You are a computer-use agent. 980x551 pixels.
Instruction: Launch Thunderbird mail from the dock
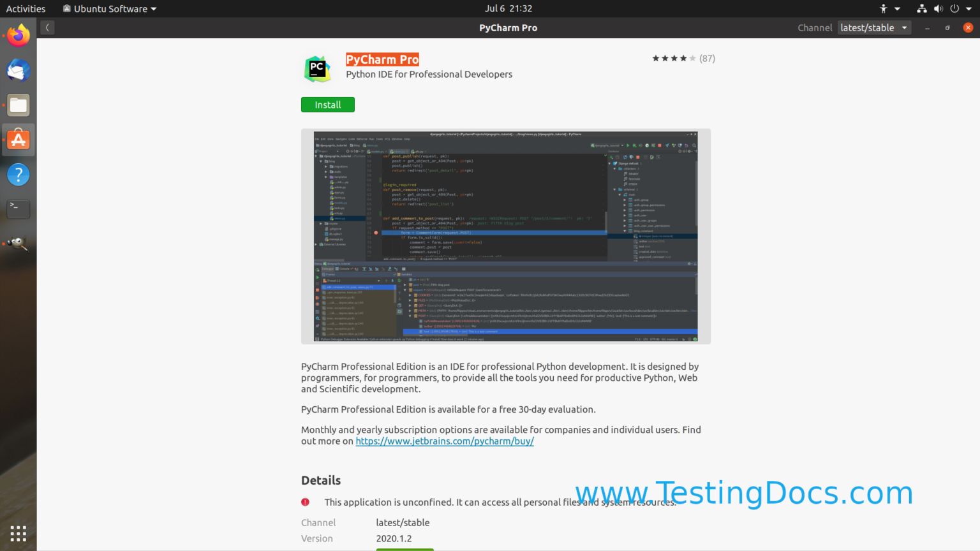[x=18, y=71]
